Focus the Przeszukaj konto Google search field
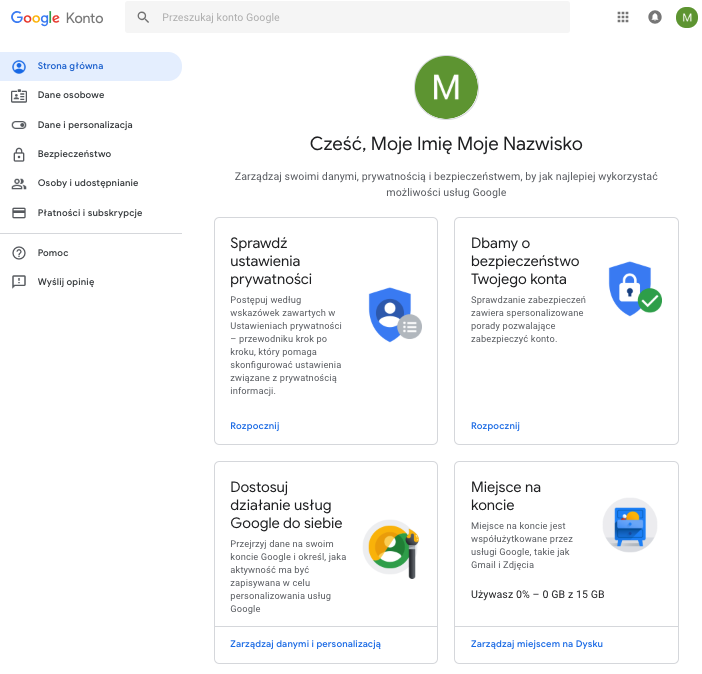Image resolution: width=702 pixels, height=674 pixels. pyautogui.click(x=360, y=17)
